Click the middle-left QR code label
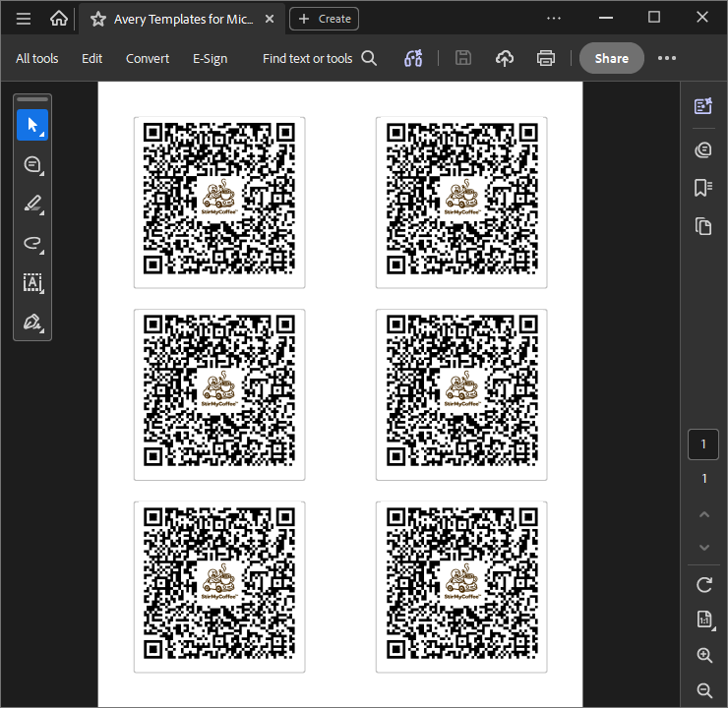The width and height of the screenshot is (728, 708). coord(219,394)
